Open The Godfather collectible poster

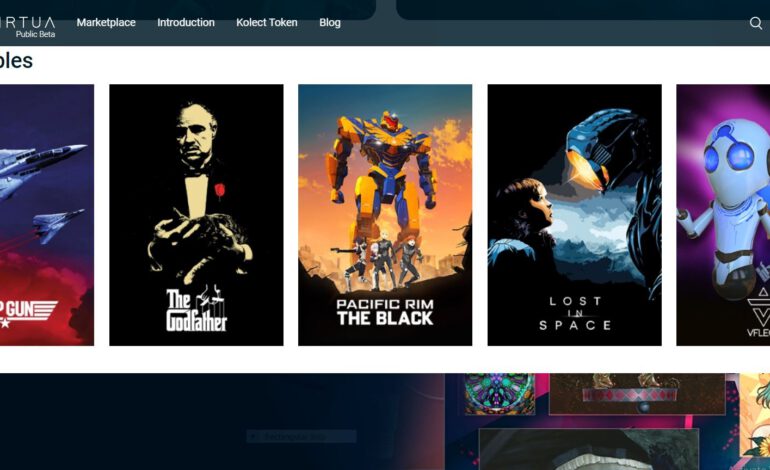pos(196,215)
